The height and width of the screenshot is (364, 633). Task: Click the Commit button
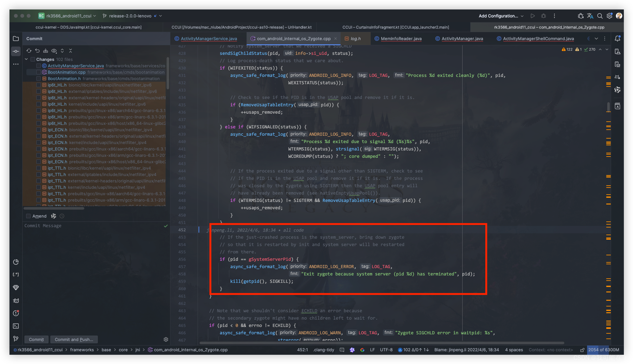pos(36,339)
